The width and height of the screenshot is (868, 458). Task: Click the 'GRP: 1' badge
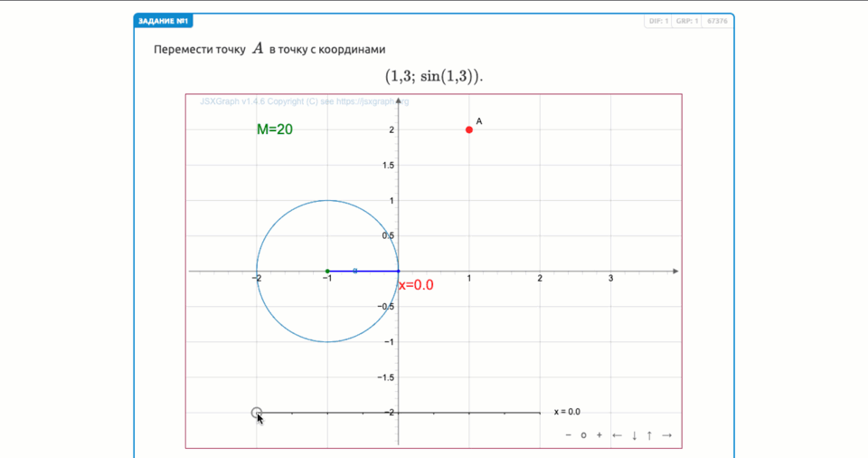pos(686,21)
